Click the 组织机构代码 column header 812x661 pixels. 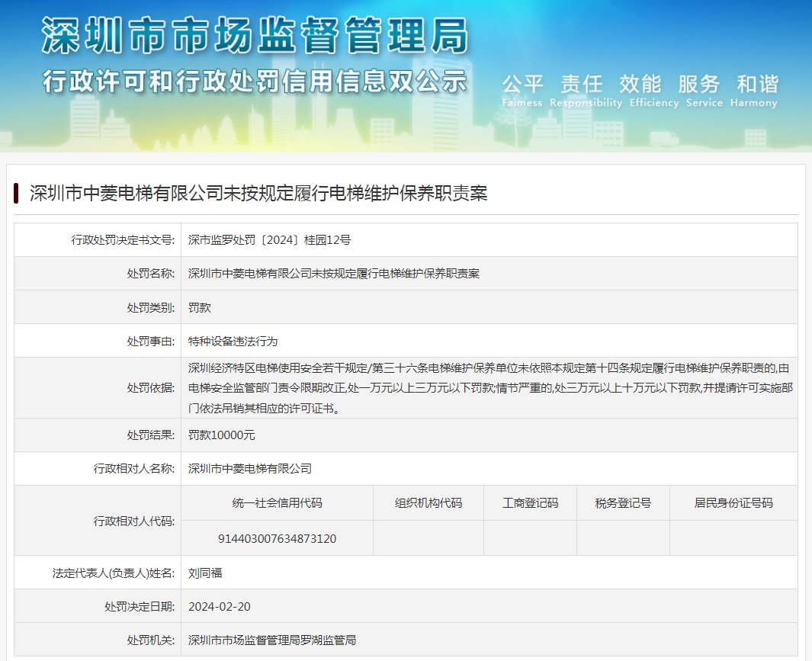(428, 503)
